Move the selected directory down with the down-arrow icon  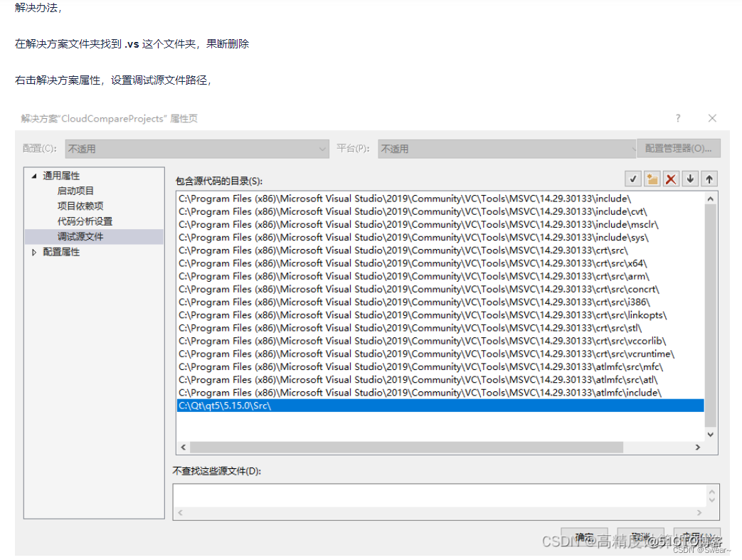click(x=690, y=178)
